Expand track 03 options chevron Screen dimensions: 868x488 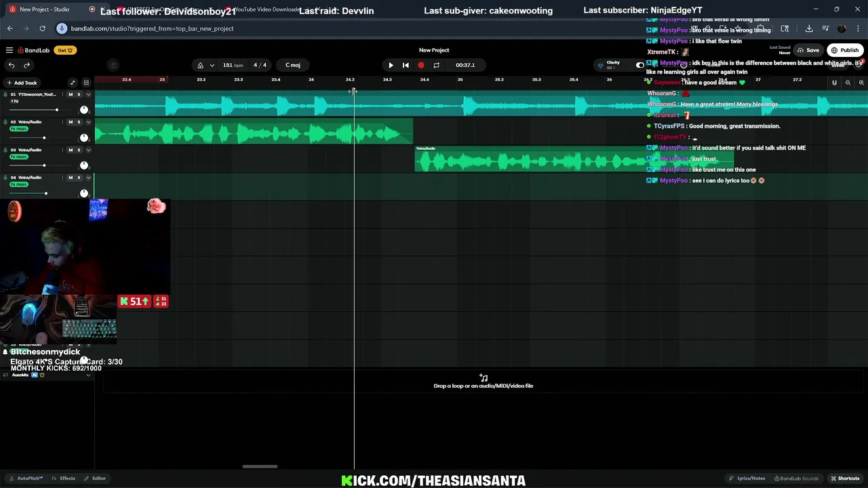click(88, 150)
